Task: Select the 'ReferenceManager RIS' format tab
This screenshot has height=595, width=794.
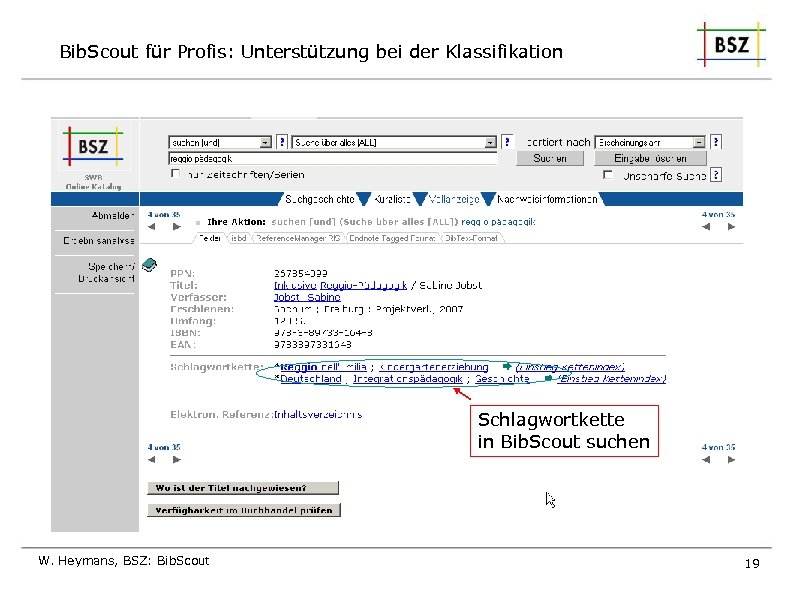Action: click(x=298, y=238)
